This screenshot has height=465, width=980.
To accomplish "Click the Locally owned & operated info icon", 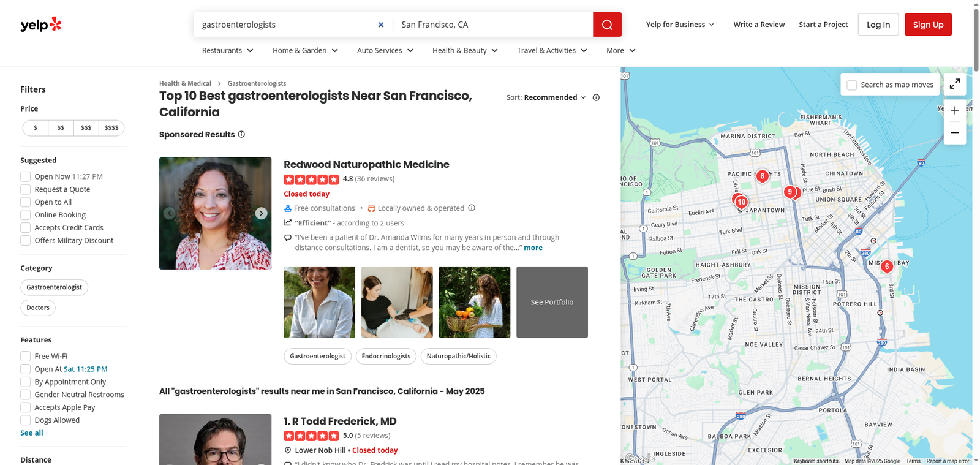I will click(x=472, y=208).
